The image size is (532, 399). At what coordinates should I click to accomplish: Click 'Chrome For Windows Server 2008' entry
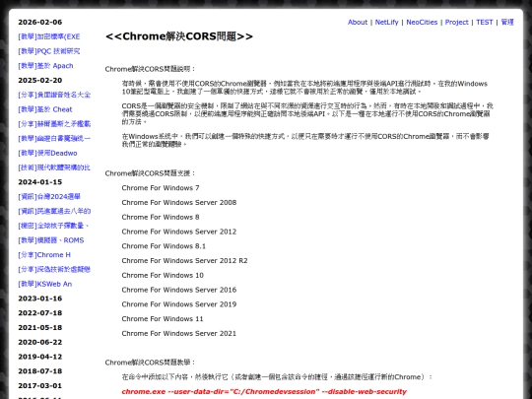pos(179,203)
